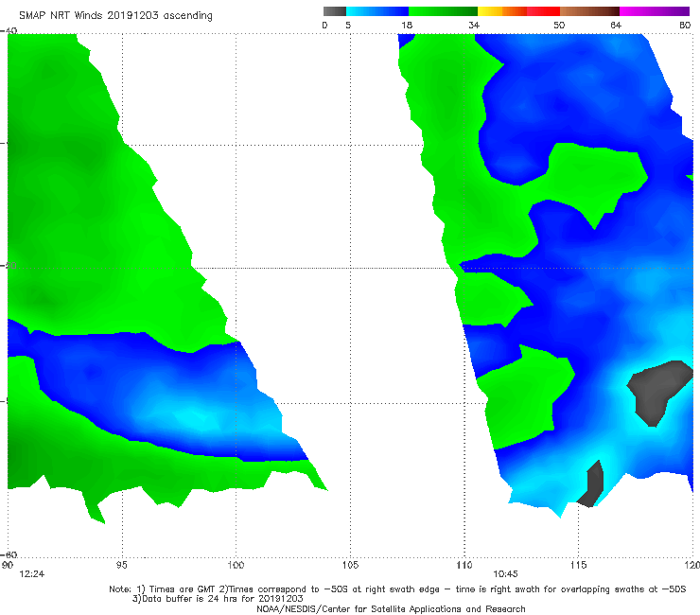Click the colorbar label '0'

[324, 26]
